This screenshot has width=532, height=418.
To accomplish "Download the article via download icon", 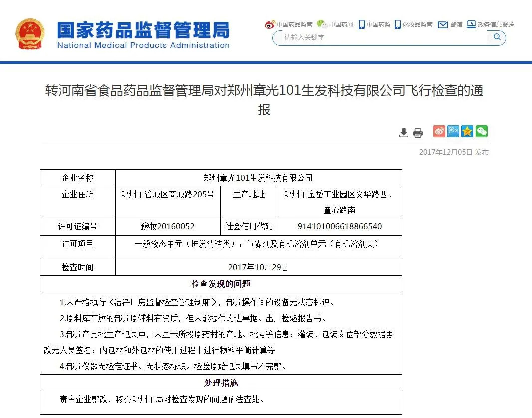I will click(403, 133).
